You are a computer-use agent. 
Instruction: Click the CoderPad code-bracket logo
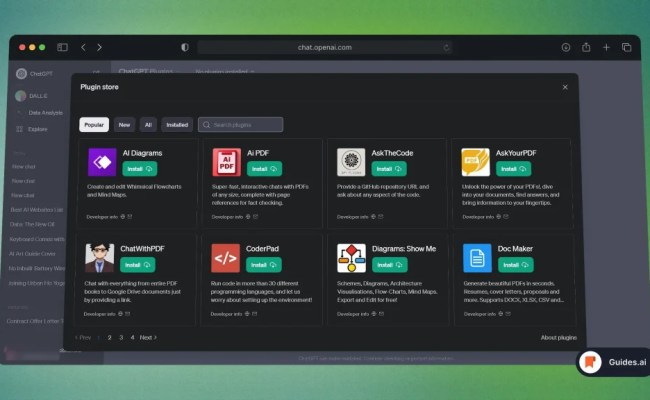[x=226, y=258]
